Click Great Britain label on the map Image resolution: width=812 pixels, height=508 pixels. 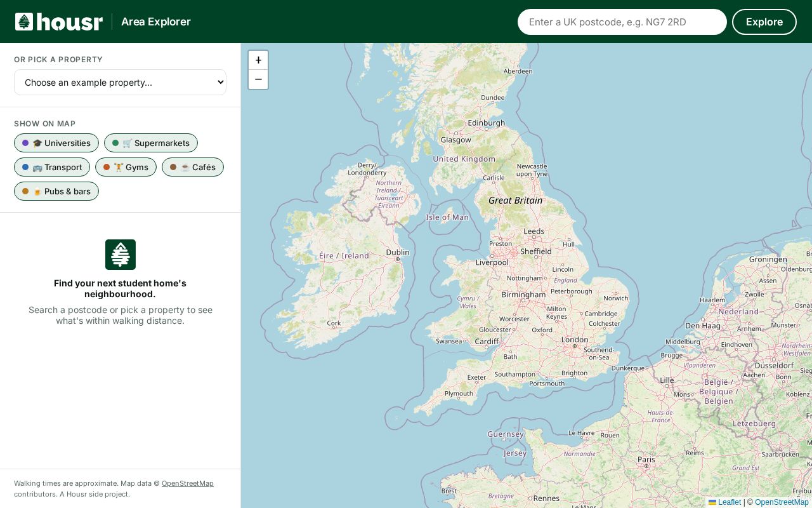click(x=516, y=200)
